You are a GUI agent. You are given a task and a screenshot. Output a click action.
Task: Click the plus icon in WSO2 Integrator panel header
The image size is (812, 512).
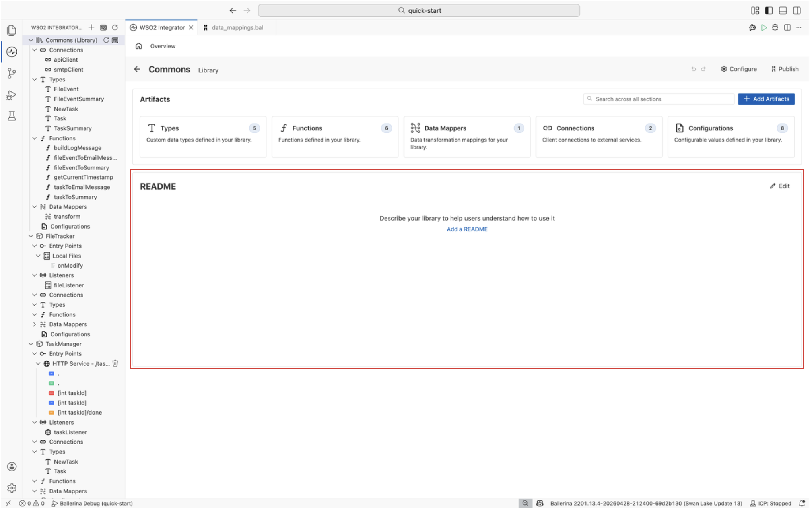pyautogui.click(x=91, y=27)
